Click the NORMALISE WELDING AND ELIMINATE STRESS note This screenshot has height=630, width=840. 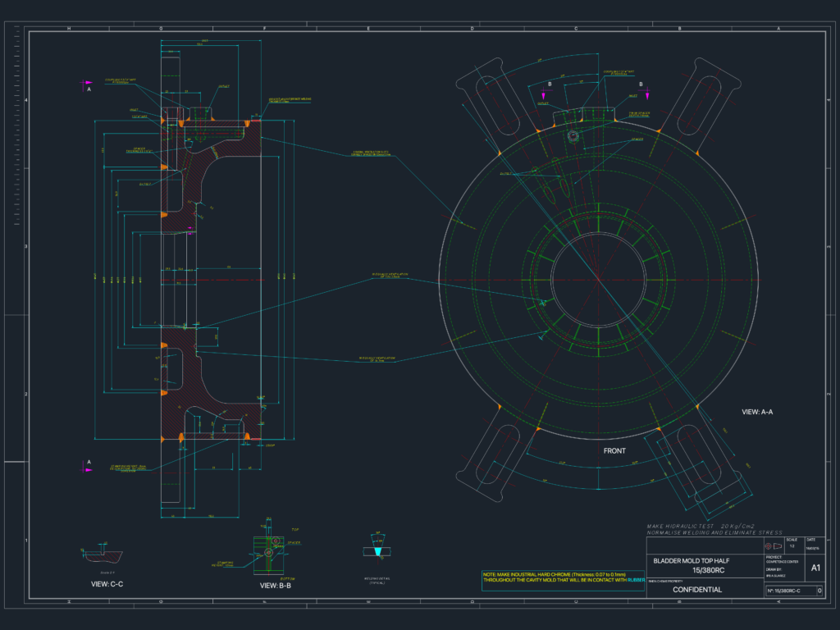click(x=714, y=532)
